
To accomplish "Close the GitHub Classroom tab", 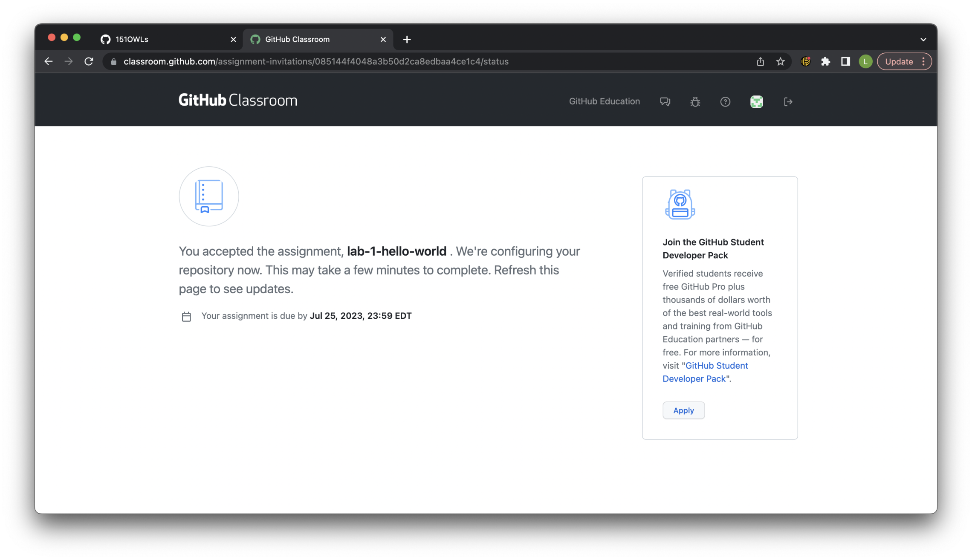I will tap(383, 40).
